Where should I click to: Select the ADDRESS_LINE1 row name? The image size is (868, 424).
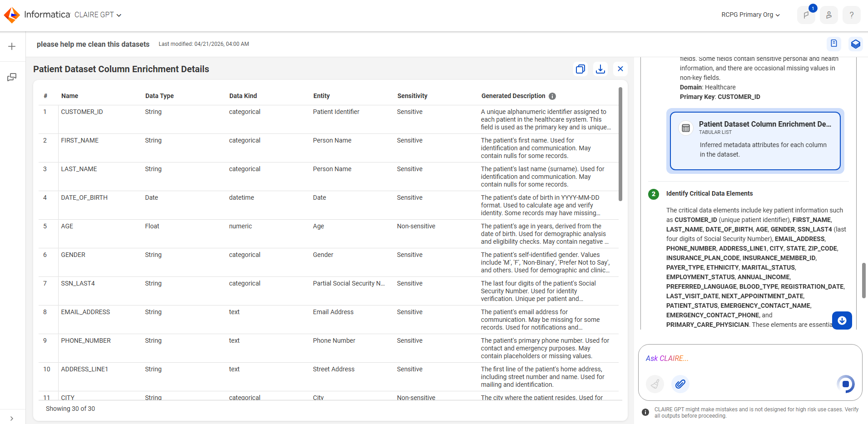coord(85,369)
